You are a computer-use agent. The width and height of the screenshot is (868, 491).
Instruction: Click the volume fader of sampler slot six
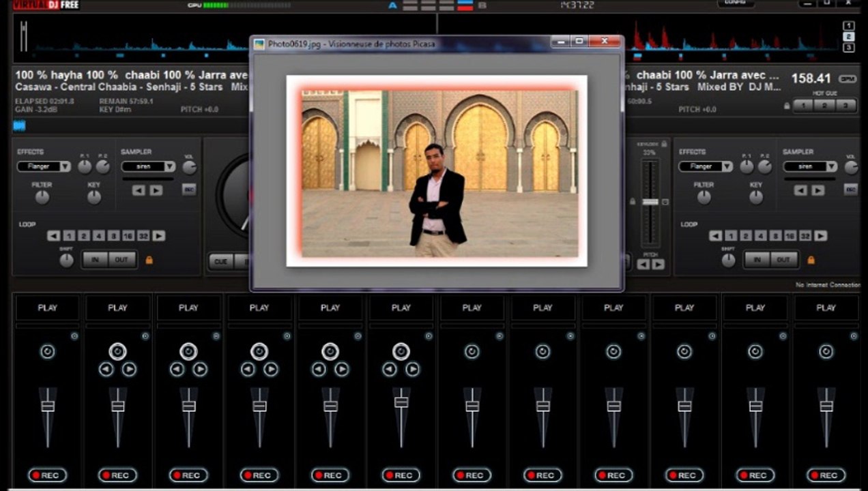tap(401, 402)
